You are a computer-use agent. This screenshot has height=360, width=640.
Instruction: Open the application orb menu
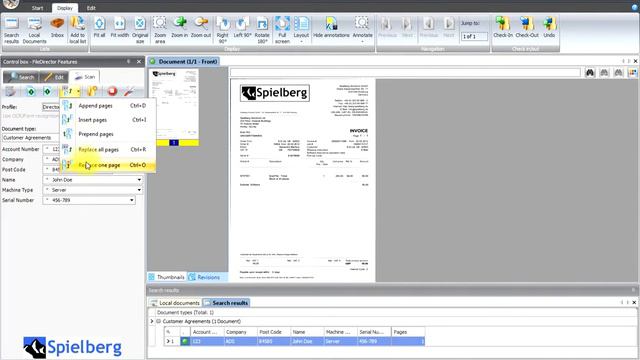(10, 4)
